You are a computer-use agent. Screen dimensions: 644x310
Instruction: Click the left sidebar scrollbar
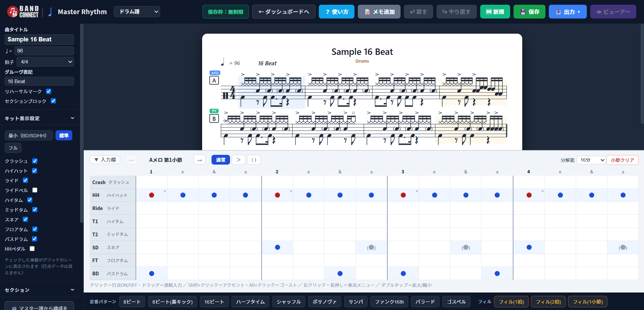point(81,123)
